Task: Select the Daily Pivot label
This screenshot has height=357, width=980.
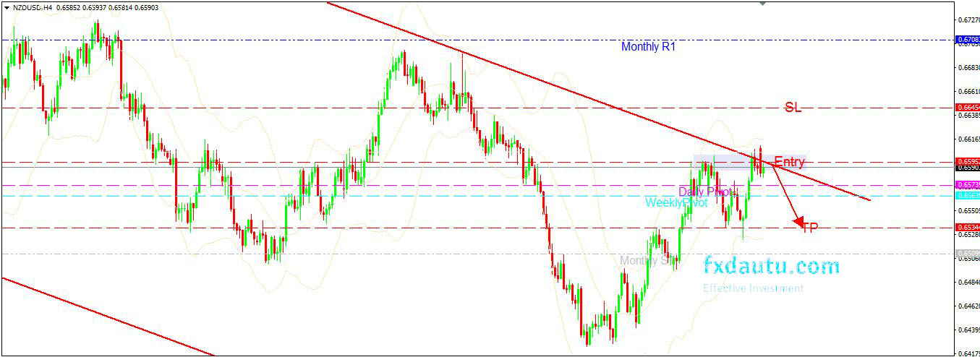Action: (704, 192)
